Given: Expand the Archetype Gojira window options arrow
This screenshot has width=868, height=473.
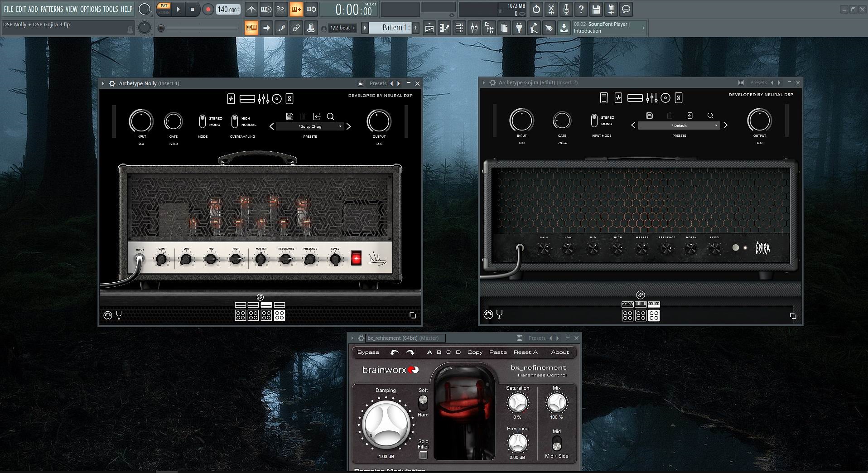Looking at the screenshot, I should point(484,82).
